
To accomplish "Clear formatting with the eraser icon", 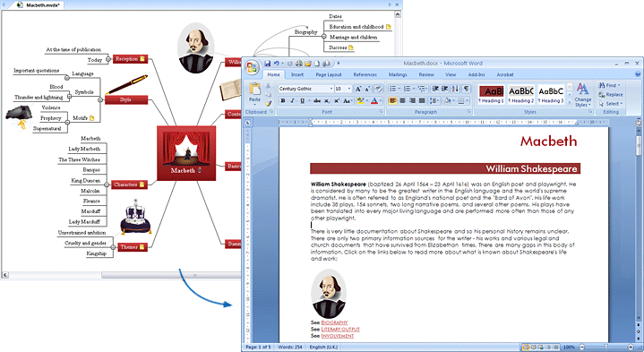I will pyautogui.click(x=378, y=89).
